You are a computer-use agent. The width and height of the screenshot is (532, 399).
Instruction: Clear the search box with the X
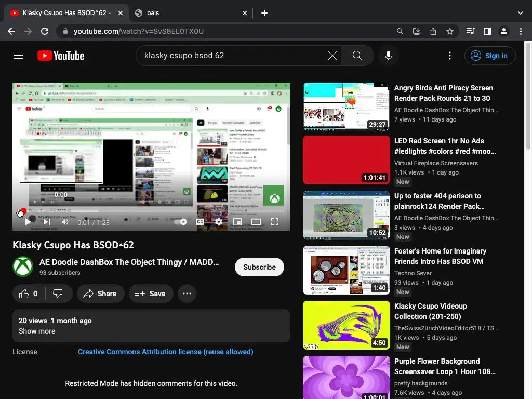point(332,55)
